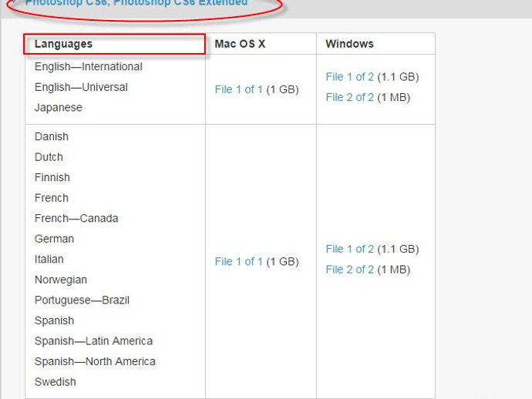This screenshot has height=399, width=532.
Task: Click the Japanese language entry
Action: tap(59, 108)
